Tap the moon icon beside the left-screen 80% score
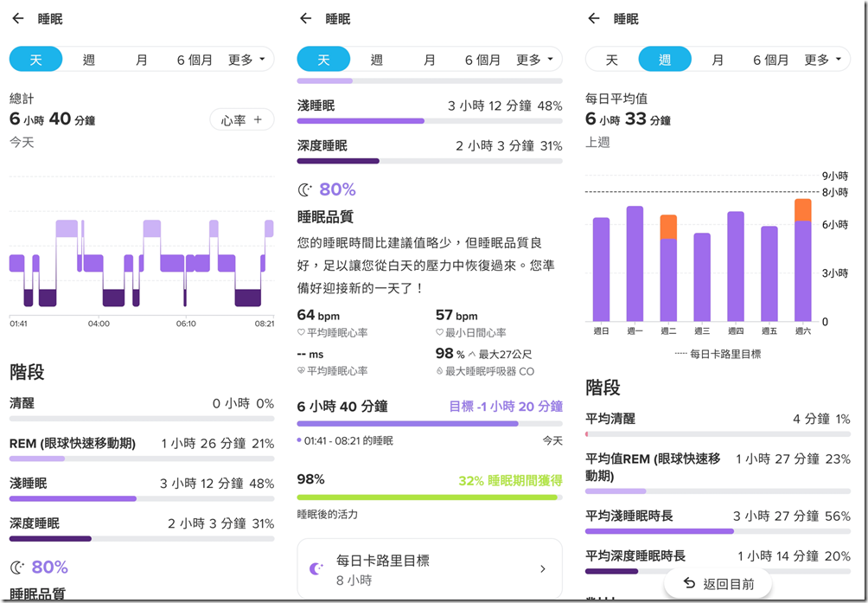The height and width of the screenshot is (603, 868). click(17, 567)
